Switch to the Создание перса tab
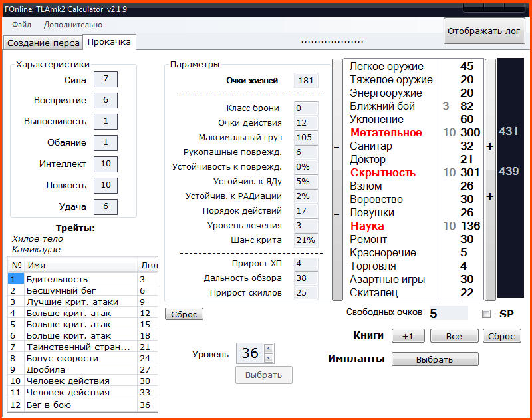 pos(43,43)
